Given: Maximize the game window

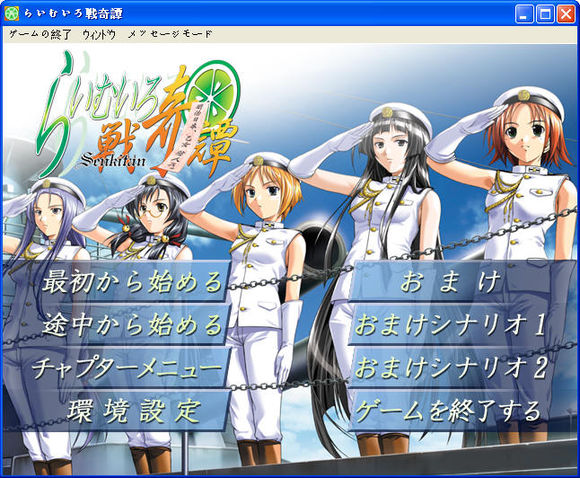Looking at the screenshot, I should 545,14.
